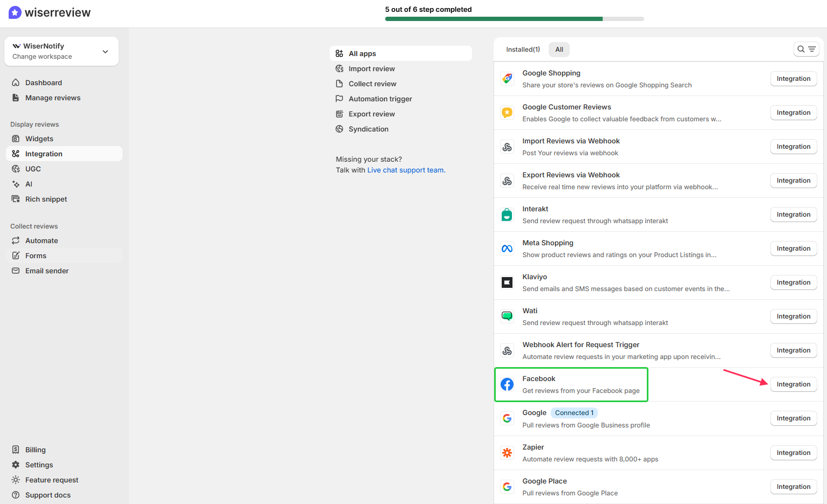
Task: Open the Live chat support team link
Action: (406, 170)
